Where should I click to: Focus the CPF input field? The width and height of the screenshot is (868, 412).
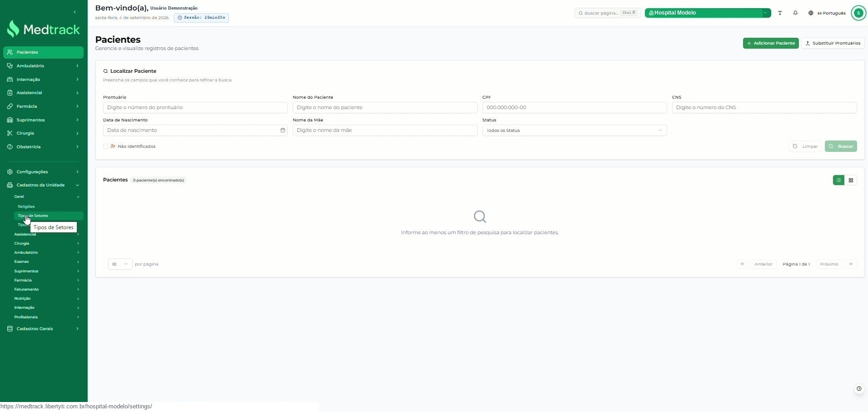click(574, 107)
